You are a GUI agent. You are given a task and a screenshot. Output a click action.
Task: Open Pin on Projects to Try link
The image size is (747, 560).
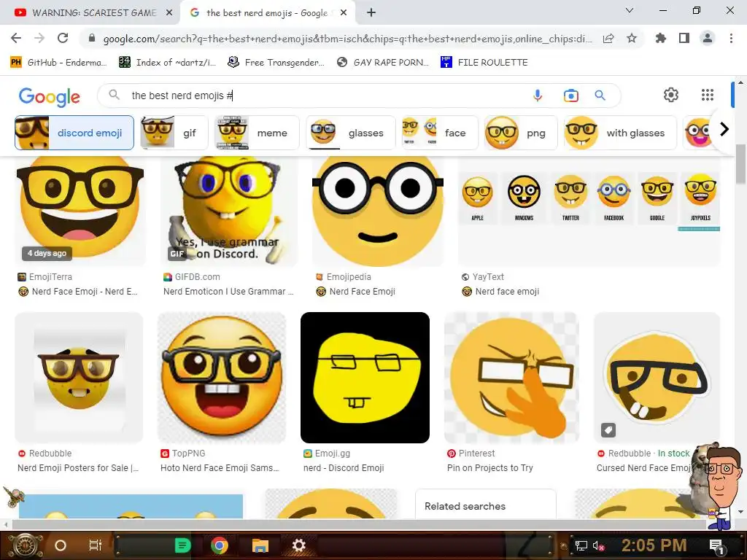[x=489, y=468]
